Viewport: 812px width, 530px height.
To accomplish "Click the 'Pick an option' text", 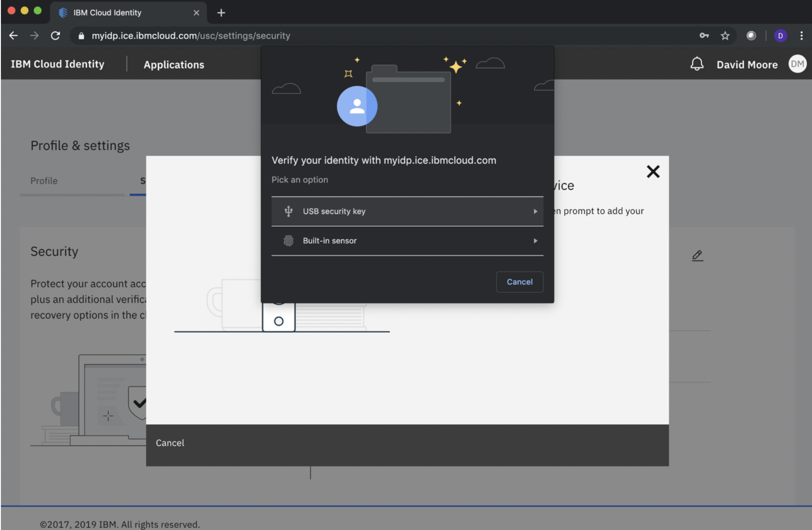I will click(x=300, y=180).
